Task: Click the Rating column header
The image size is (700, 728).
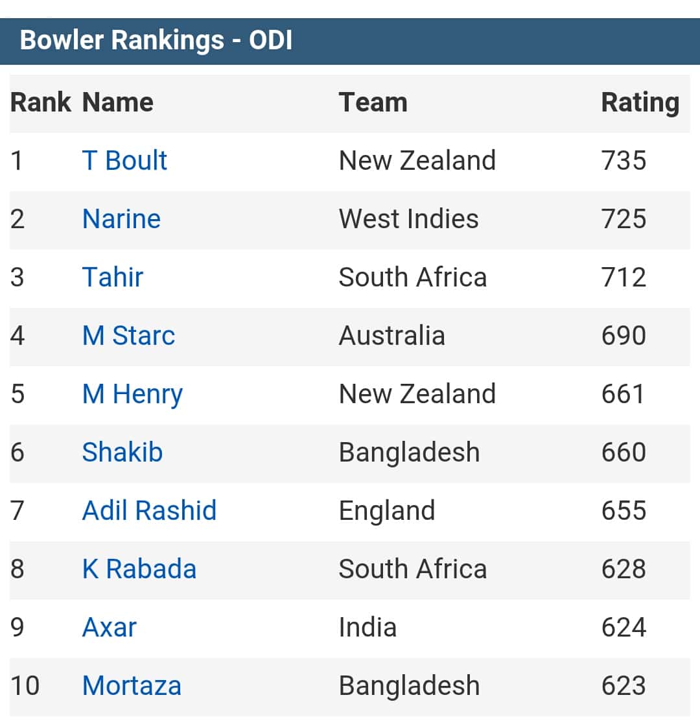Action: tap(640, 104)
